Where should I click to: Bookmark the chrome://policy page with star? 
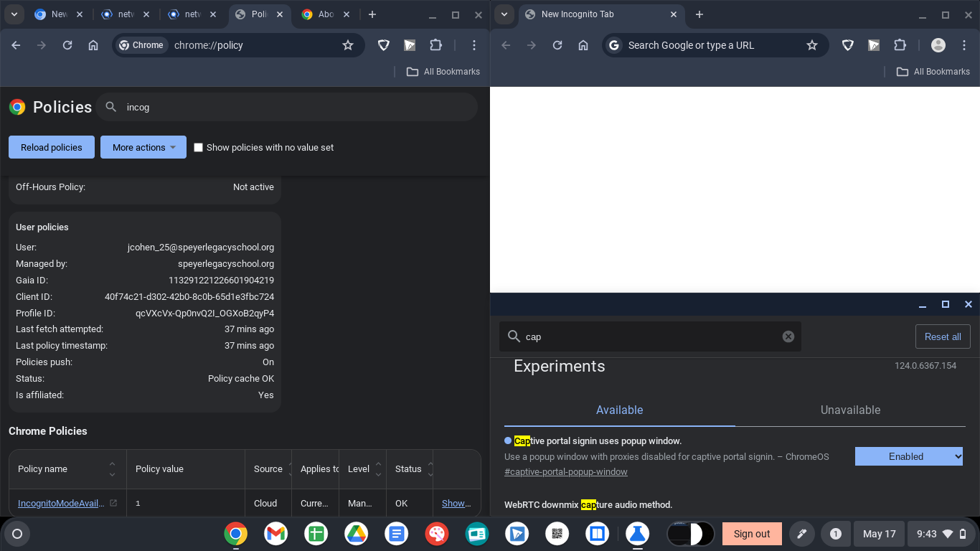tap(348, 45)
